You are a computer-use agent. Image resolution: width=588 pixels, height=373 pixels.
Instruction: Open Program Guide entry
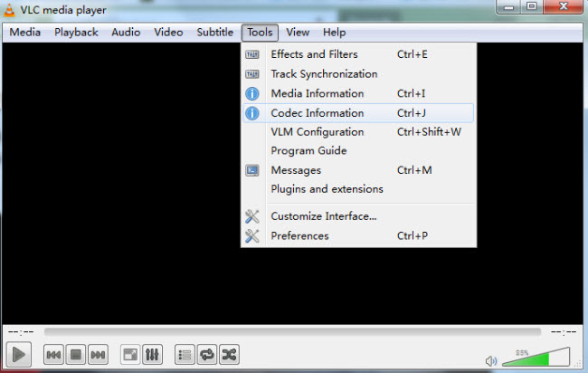(358, 151)
